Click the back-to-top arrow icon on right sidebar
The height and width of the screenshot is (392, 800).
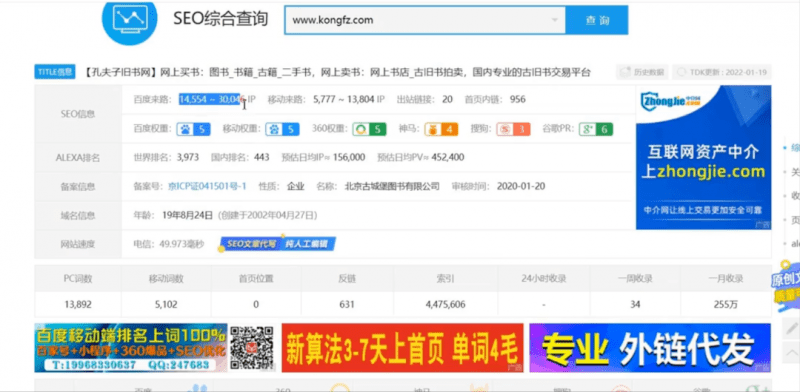pyautogui.click(x=792, y=353)
